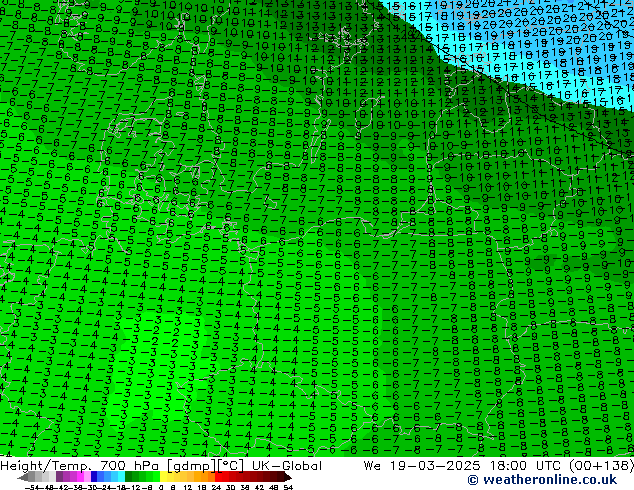Click the 'UK-Global' model label

pyautogui.click(x=287, y=466)
